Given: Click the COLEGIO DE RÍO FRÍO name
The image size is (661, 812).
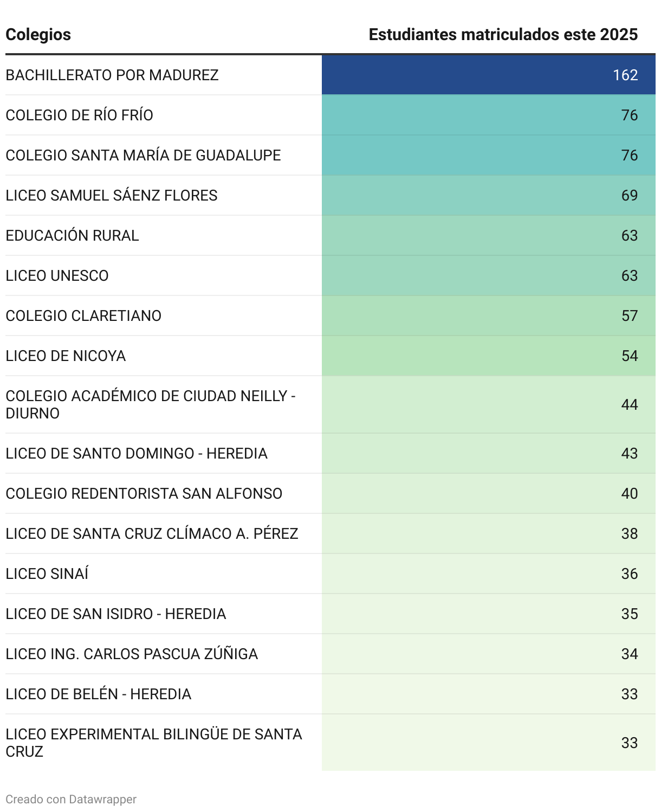Looking at the screenshot, I should coord(80,115).
